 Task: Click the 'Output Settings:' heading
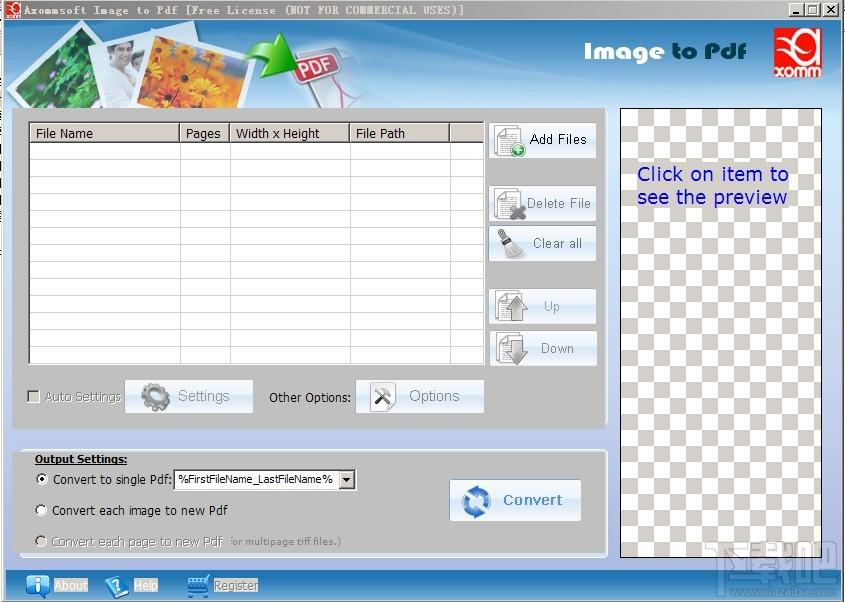point(81,459)
